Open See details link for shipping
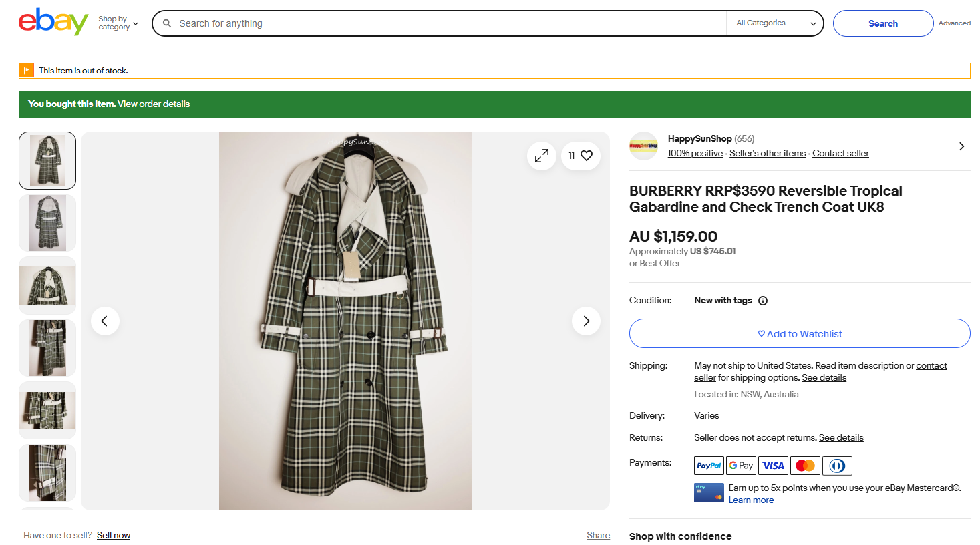Image resolution: width=980 pixels, height=545 pixels. (824, 378)
